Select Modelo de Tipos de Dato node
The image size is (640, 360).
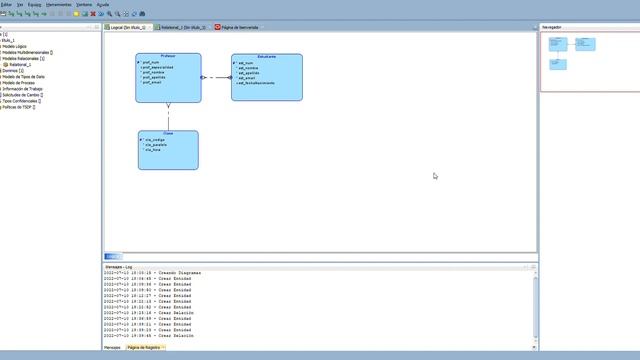click(23, 77)
